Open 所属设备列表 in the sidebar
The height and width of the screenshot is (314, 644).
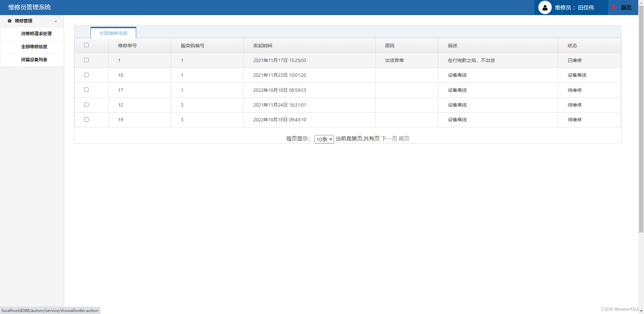tap(34, 60)
